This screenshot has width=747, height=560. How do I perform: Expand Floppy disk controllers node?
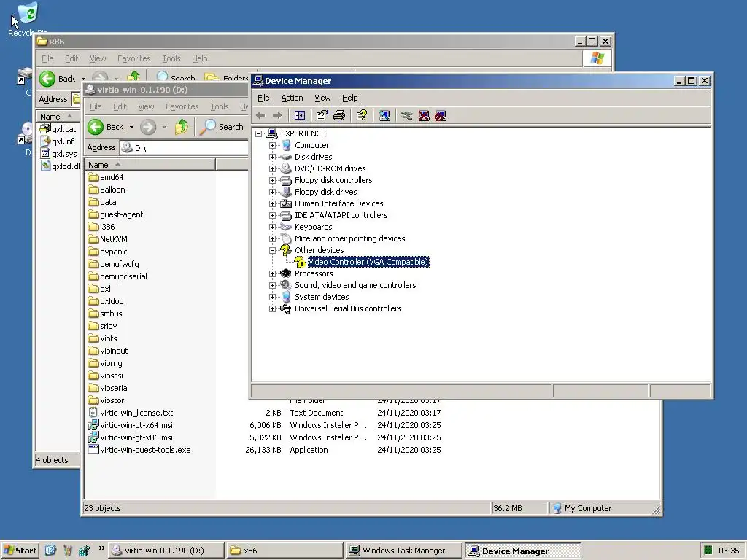273,180
